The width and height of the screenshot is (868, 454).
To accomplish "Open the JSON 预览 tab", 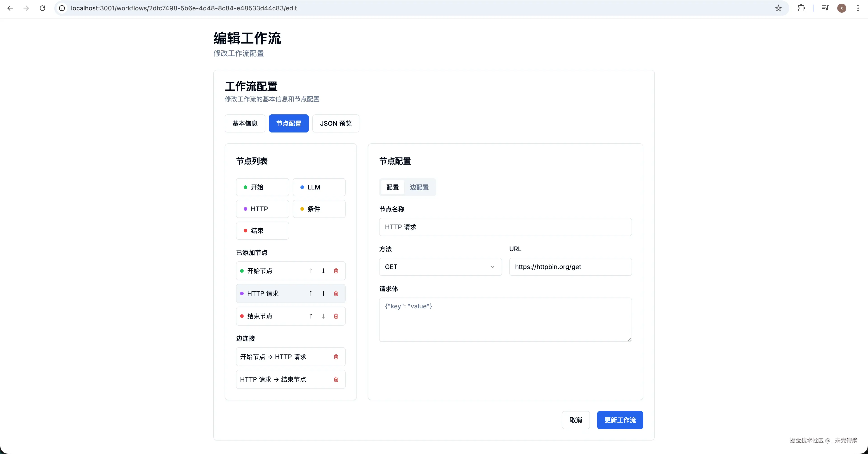I will click(x=336, y=123).
